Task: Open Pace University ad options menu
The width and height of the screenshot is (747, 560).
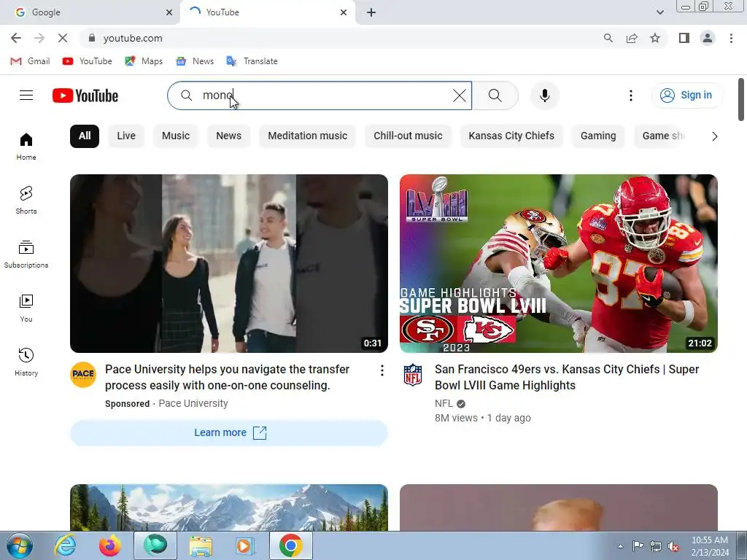Action: (x=382, y=370)
